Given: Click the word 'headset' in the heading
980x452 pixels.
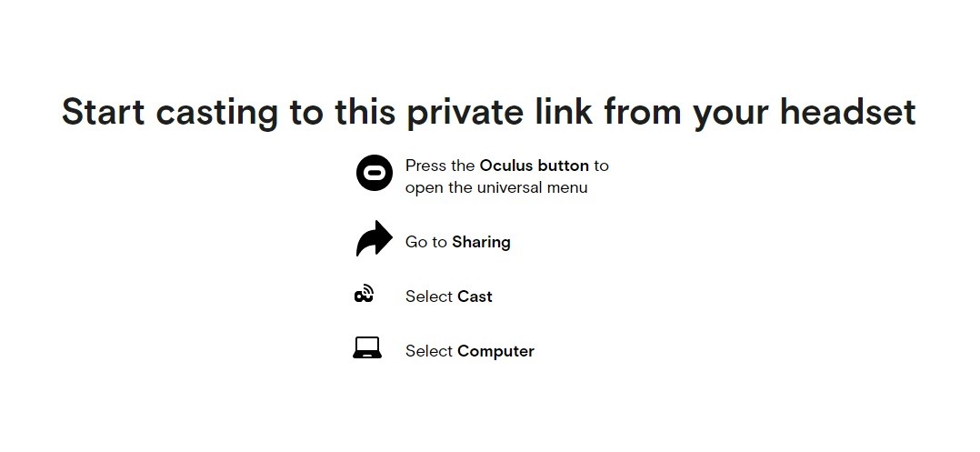Looking at the screenshot, I should click(x=847, y=113).
